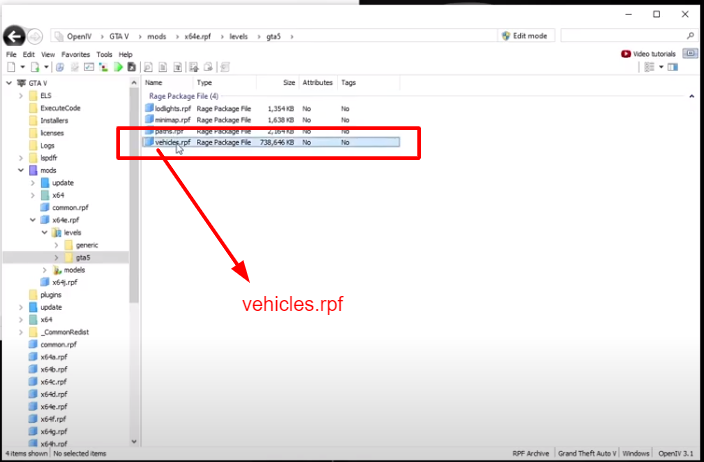Open the dropdown arrow beside the new-file icon

(x=22, y=67)
